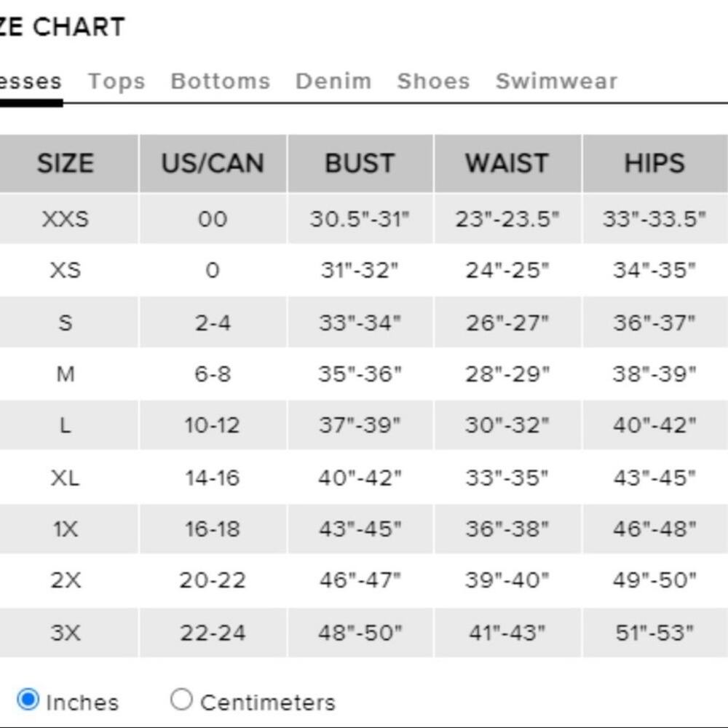Click the US/CAN column header
728x728 pixels.
[x=213, y=163]
